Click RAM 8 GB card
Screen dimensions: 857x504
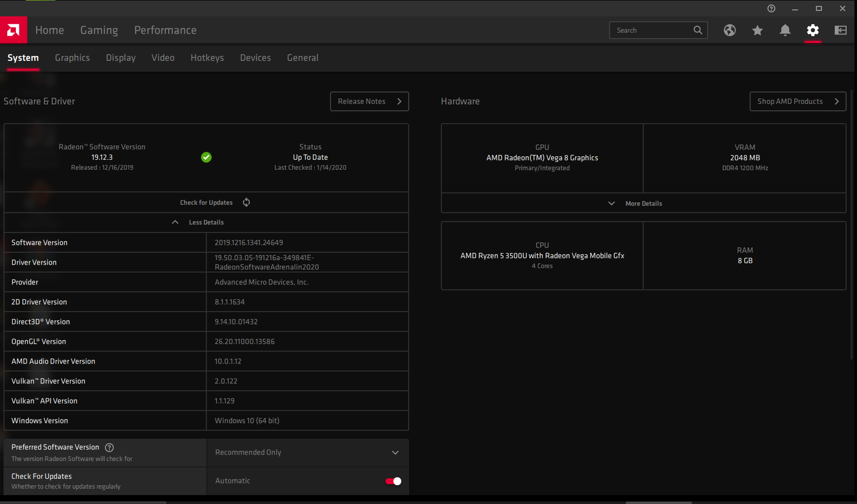tap(745, 256)
